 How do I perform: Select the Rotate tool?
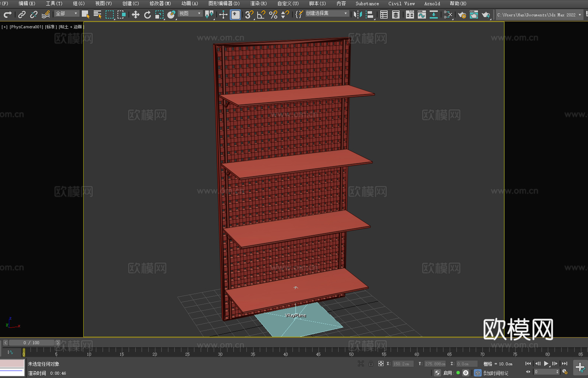click(x=147, y=14)
